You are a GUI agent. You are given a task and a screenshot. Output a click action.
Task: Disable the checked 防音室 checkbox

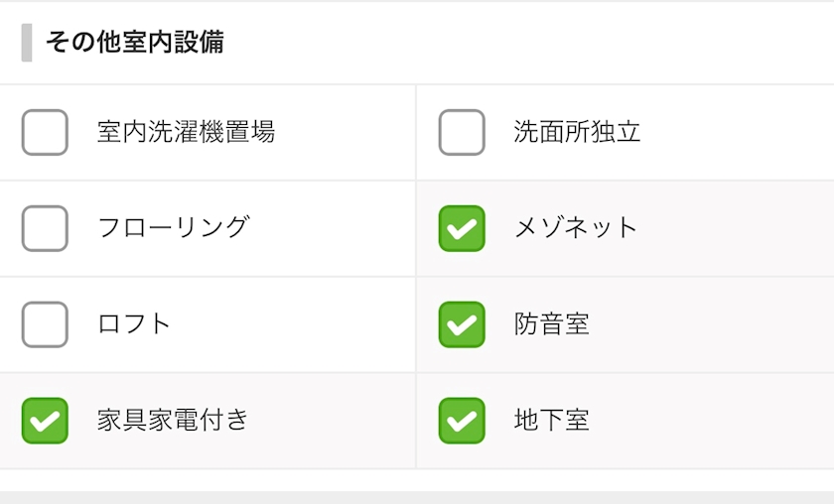[x=462, y=324]
